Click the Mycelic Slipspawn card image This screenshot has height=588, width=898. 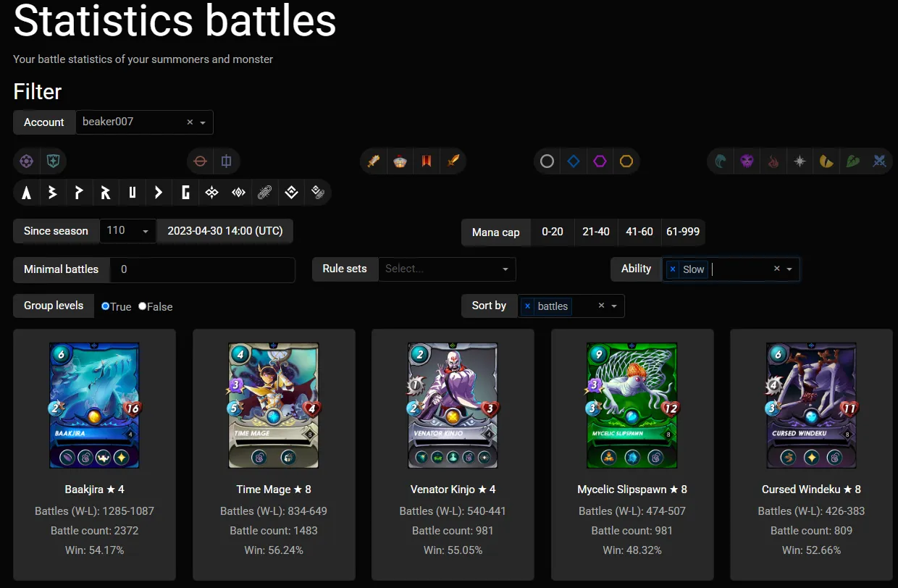632,406
